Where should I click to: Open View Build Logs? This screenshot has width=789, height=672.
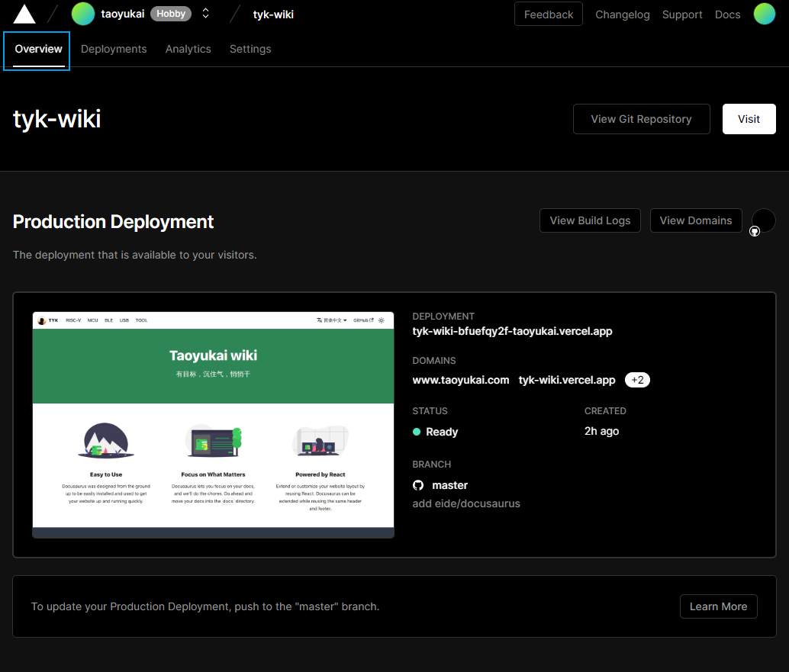[x=590, y=220]
